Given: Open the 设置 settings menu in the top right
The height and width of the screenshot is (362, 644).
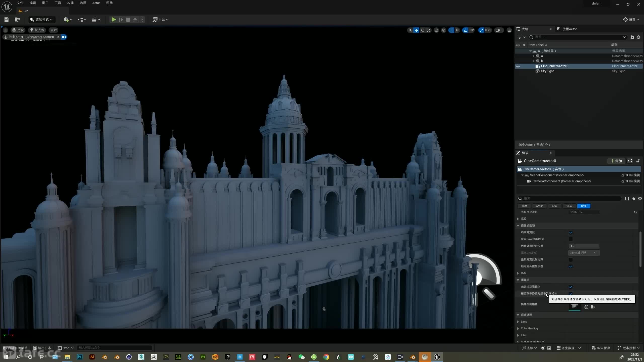Looking at the screenshot, I should 631,20.
